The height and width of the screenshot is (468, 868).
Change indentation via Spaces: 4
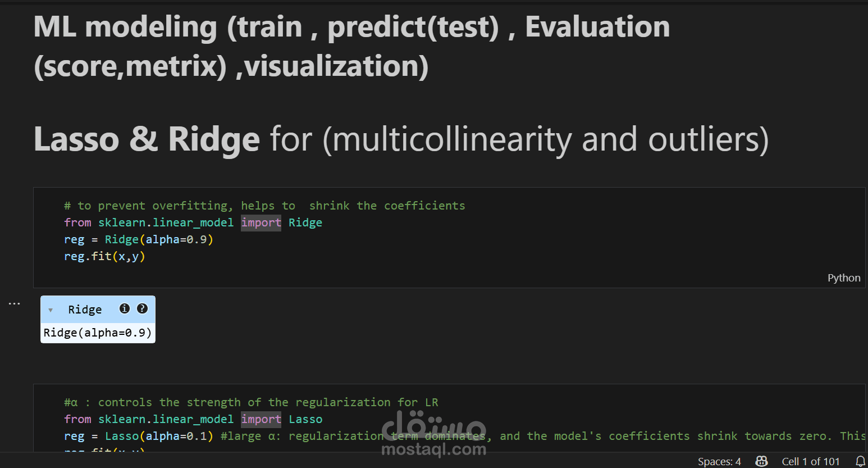click(x=719, y=461)
